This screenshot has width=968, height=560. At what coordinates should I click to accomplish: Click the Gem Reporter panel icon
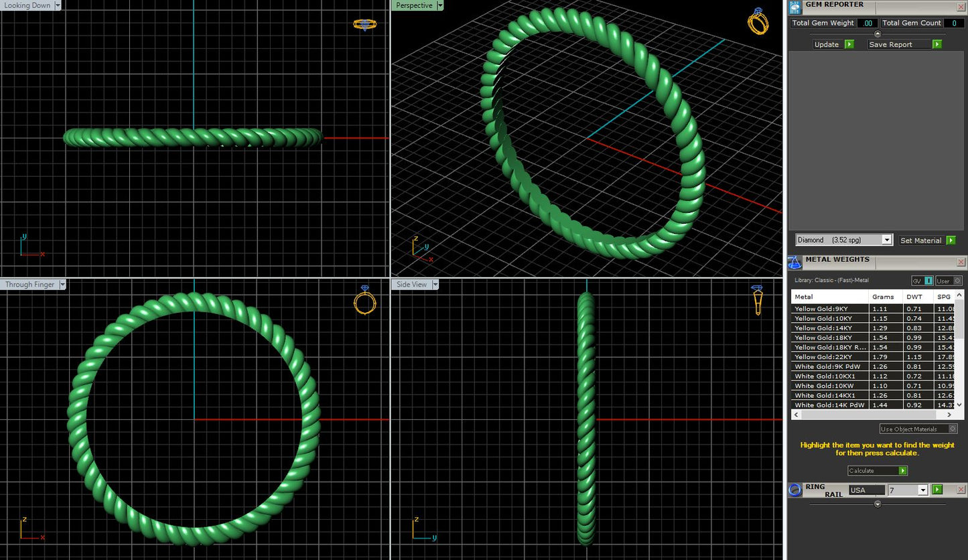click(x=794, y=7)
